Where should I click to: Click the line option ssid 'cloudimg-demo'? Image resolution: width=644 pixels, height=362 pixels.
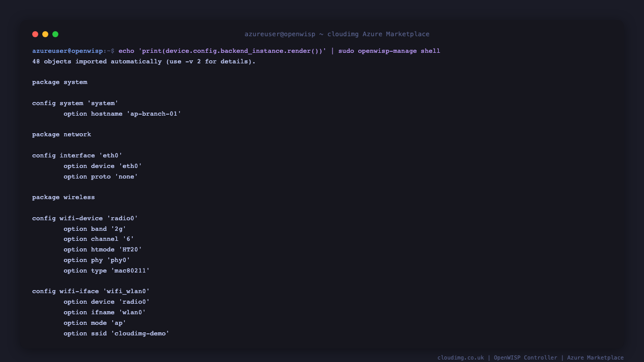116,334
